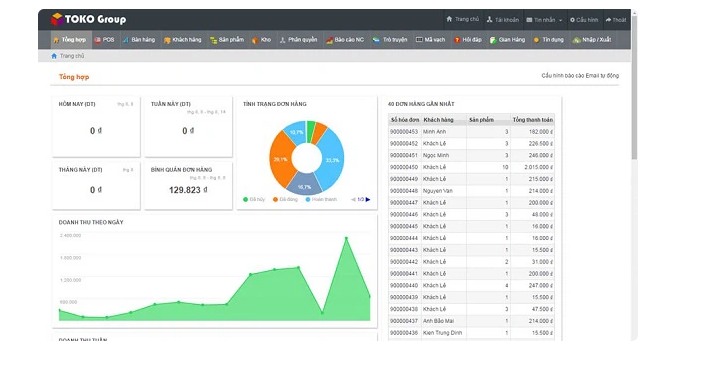Click the Thoát logout link

click(x=616, y=20)
